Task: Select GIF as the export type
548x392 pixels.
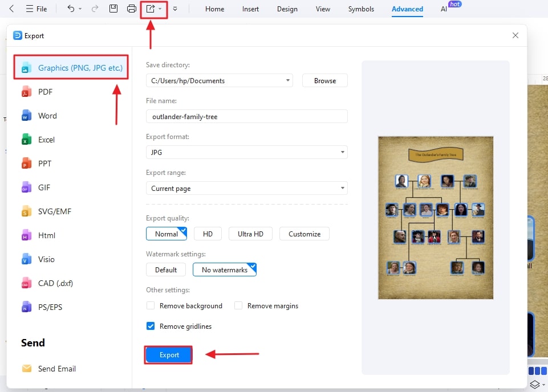Action: (x=46, y=187)
